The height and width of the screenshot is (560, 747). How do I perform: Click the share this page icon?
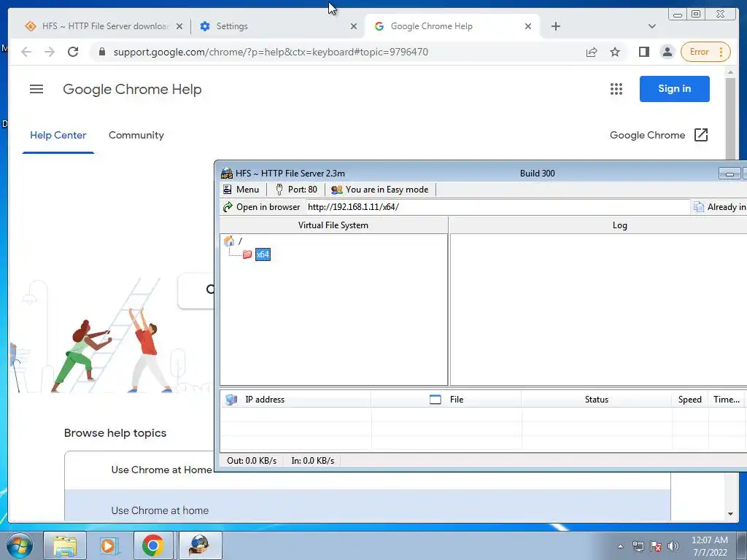(x=592, y=52)
